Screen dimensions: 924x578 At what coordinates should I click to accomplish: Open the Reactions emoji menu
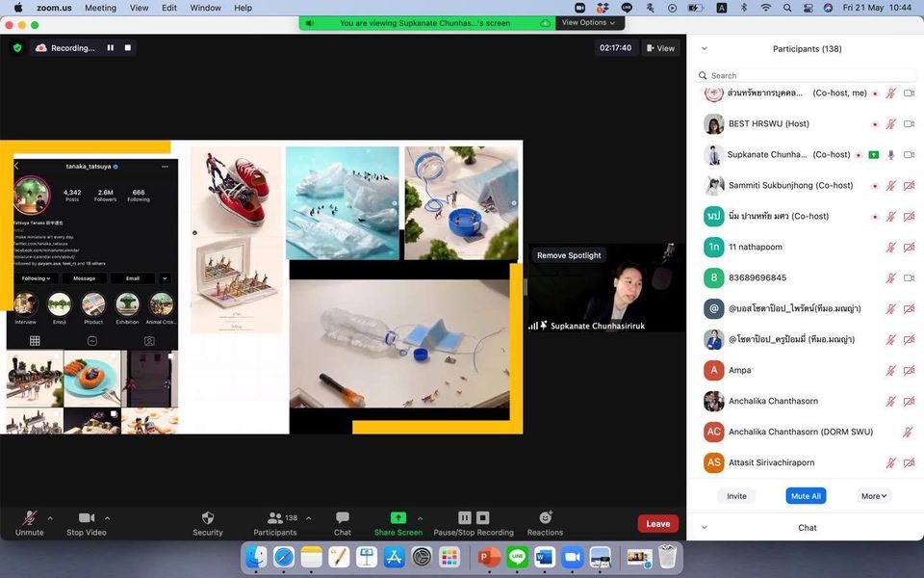tap(545, 518)
